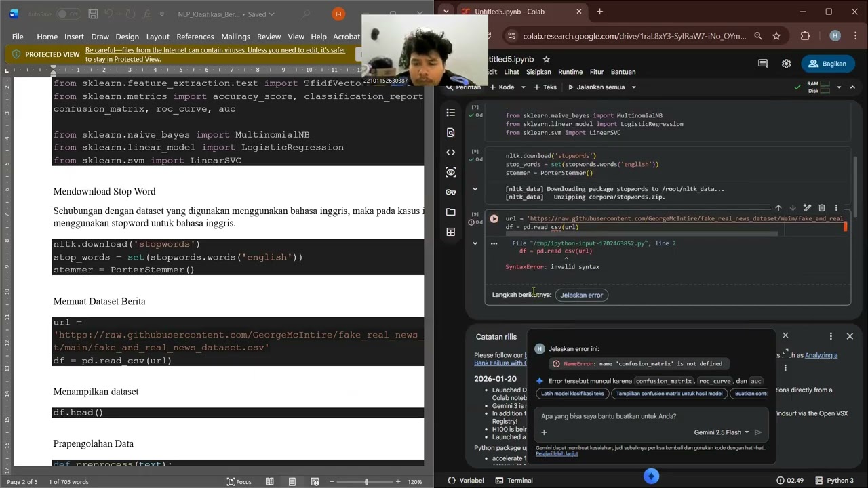Open the JH account avatar in Word
Image resolution: width=868 pixels, height=488 pixels.
point(338,14)
